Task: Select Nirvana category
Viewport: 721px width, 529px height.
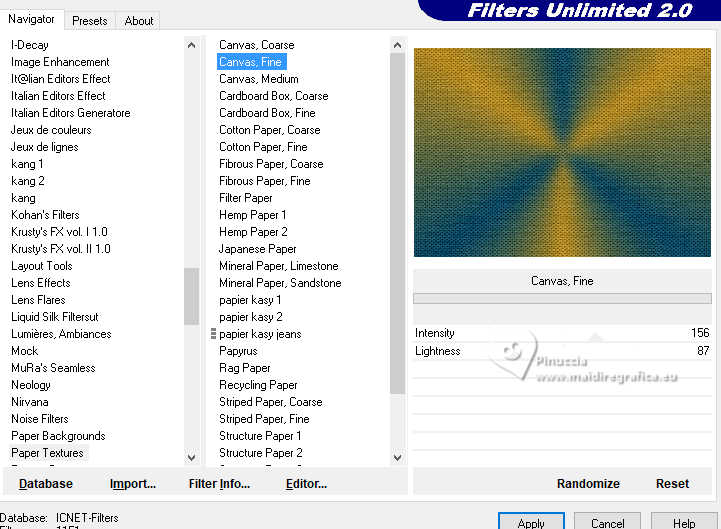Action: pyautogui.click(x=30, y=402)
